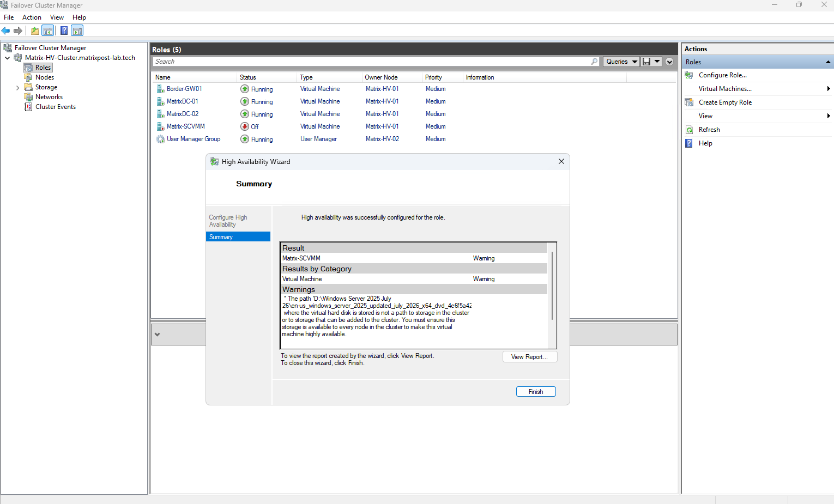Click the MatrixDC-02 virtual machine icon
The image size is (834, 504).
tap(160, 114)
